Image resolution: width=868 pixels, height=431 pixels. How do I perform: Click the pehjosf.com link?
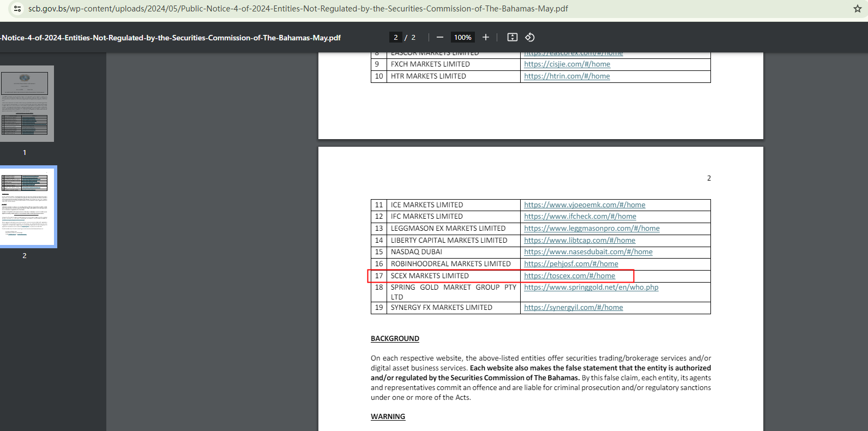pos(571,264)
